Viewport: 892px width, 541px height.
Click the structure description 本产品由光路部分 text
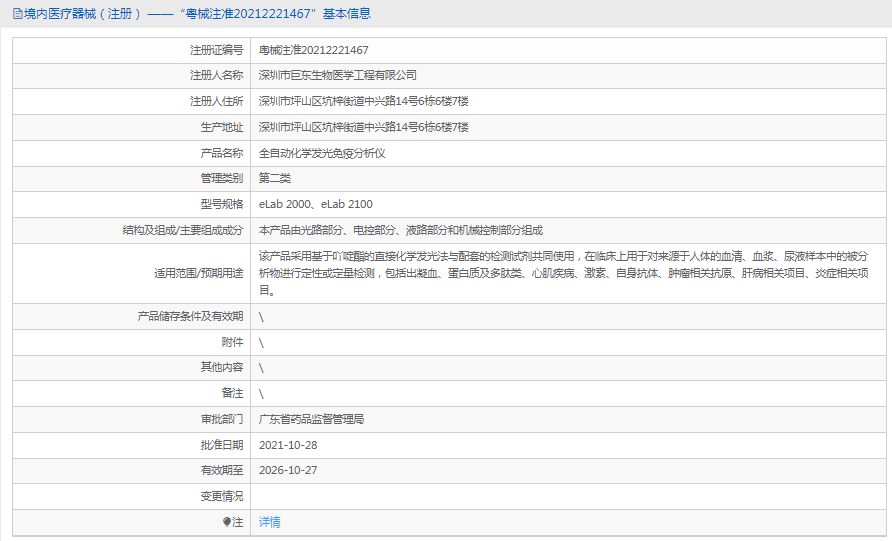(x=400, y=230)
